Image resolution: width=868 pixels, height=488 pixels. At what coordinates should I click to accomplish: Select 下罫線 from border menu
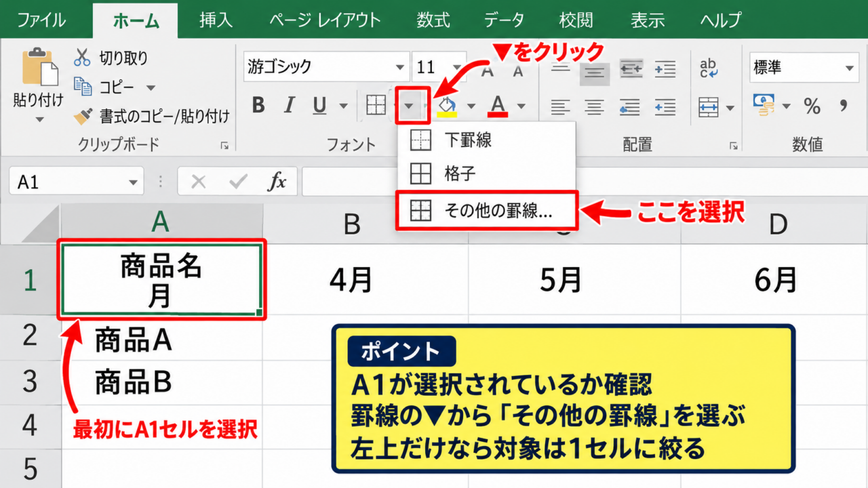(486, 140)
